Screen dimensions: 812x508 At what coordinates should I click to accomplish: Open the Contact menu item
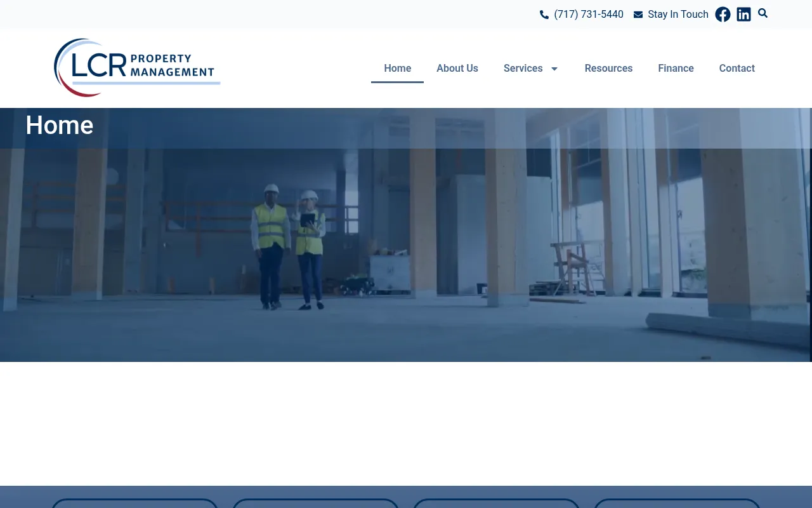tap(737, 68)
